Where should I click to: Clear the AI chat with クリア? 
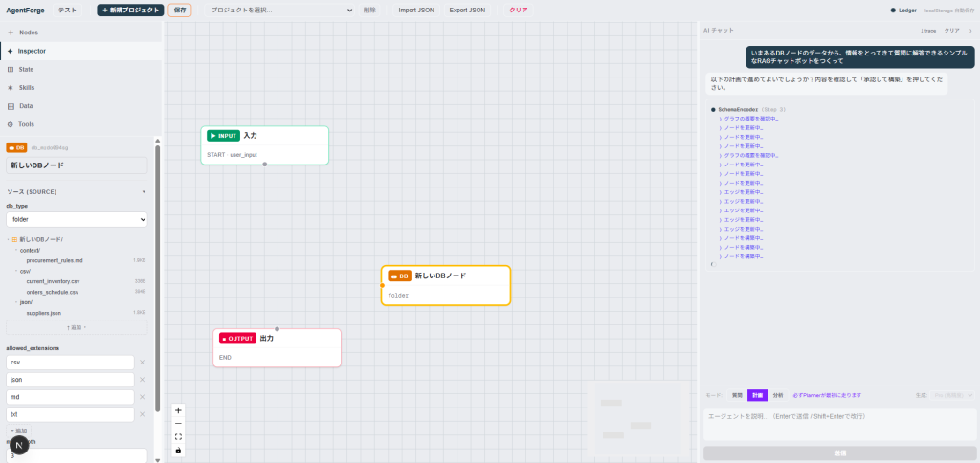point(952,30)
